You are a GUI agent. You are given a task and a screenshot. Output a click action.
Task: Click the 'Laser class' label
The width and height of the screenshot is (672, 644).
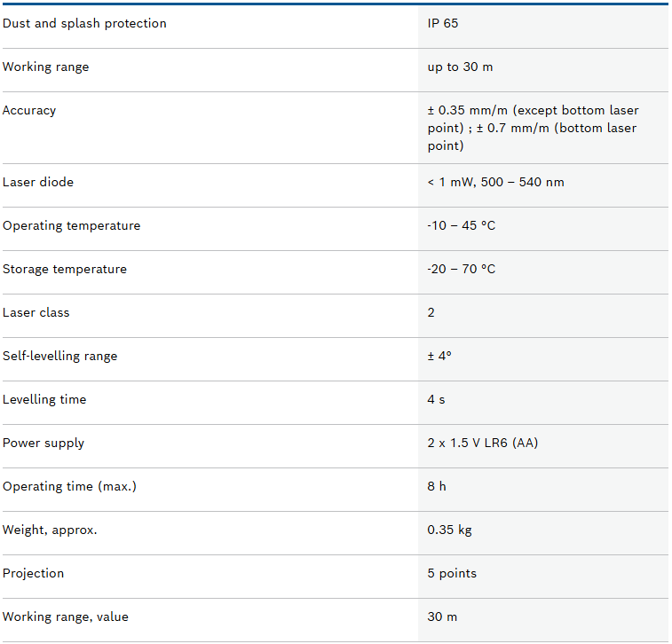36,313
